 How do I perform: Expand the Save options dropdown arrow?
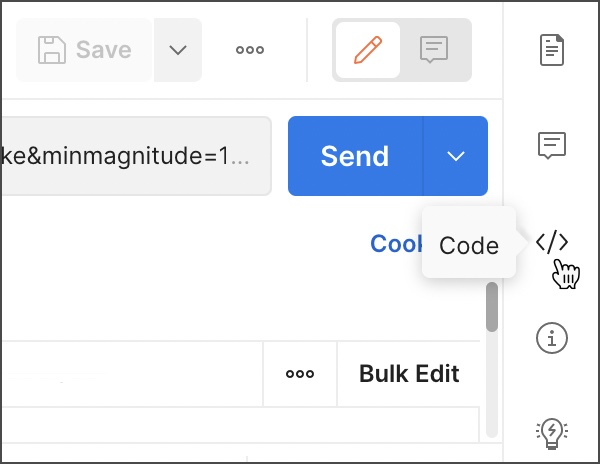(178, 50)
